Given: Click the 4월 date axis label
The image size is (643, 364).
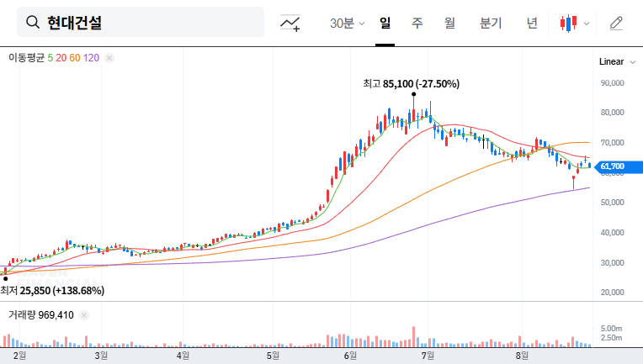Looking at the screenshot, I should point(183,356).
